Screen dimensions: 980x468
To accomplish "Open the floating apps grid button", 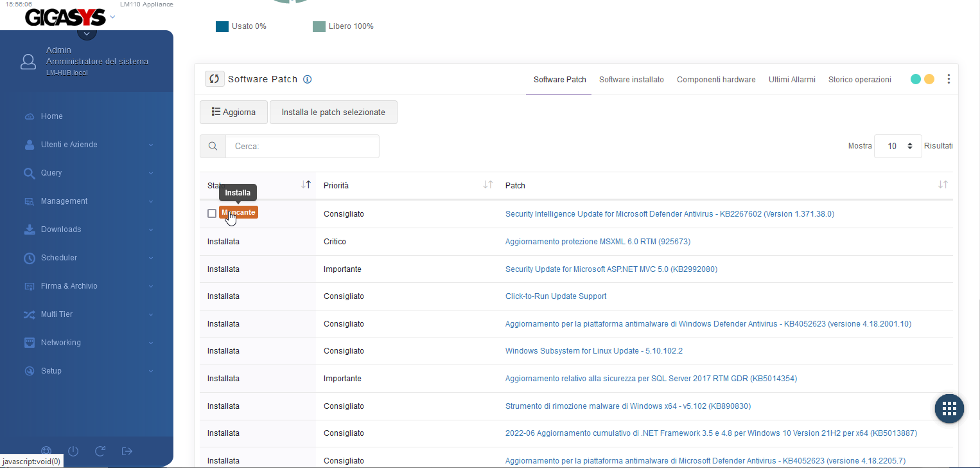I will pyautogui.click(x=949, y=408).
